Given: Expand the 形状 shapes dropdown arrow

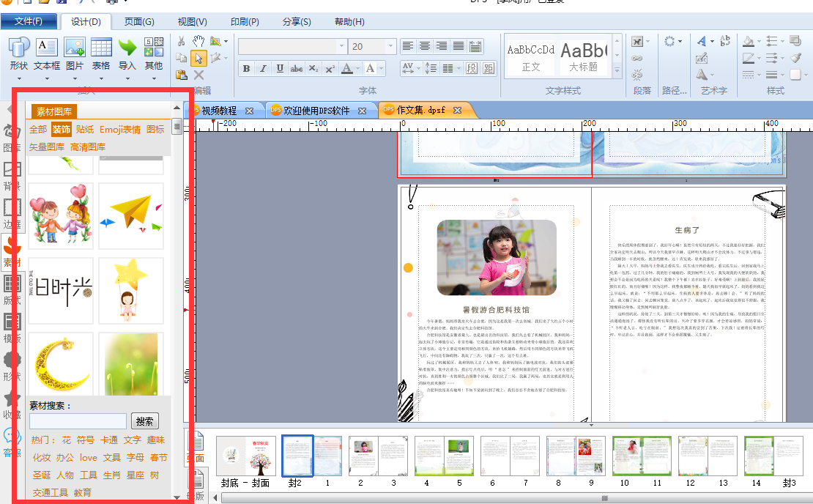Looking at the screenshot, I should coord(19,79).
